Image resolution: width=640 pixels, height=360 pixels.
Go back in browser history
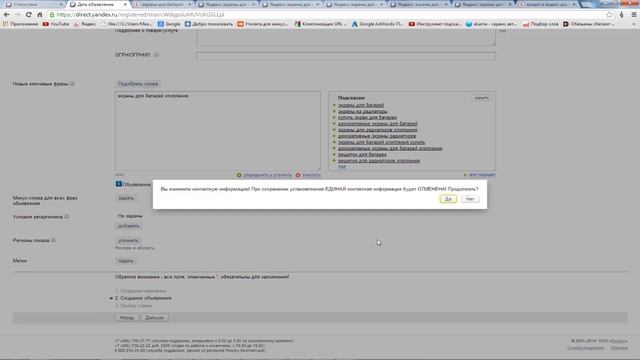click(x=7, y=15)
